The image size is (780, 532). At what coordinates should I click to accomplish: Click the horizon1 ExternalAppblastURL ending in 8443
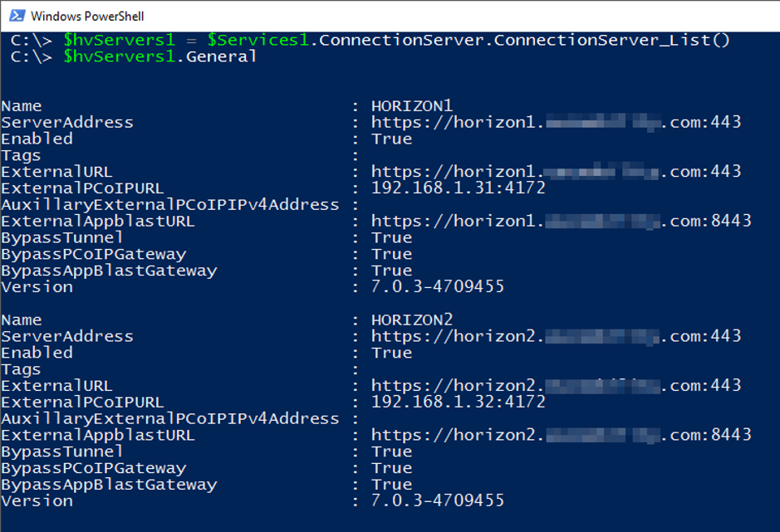pyautogui.click(x=561, y=222)
